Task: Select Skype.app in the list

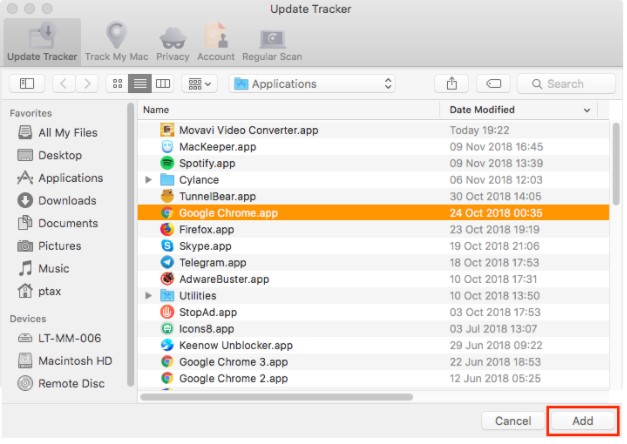Action: point(373,246)
